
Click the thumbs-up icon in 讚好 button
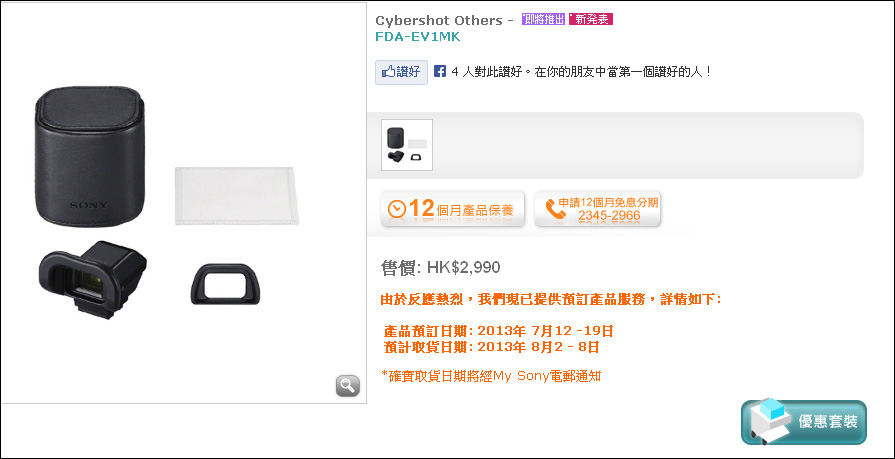point(388,72)
